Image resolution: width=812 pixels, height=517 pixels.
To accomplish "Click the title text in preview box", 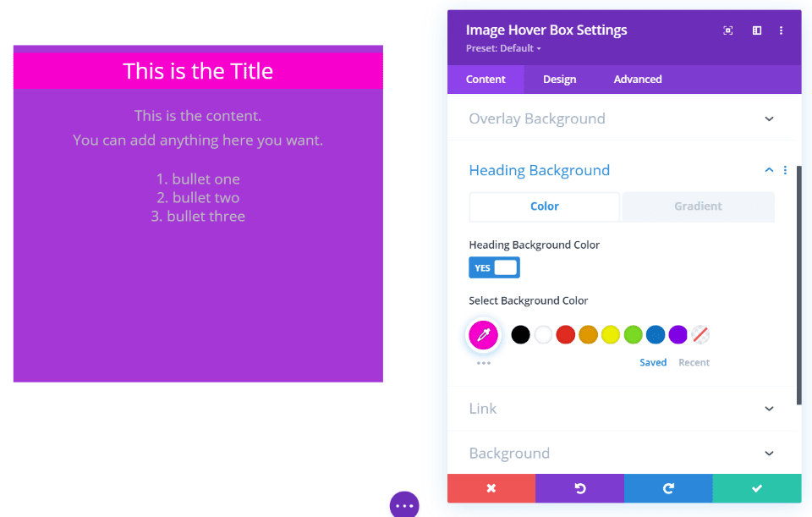I will click(198, 71).
